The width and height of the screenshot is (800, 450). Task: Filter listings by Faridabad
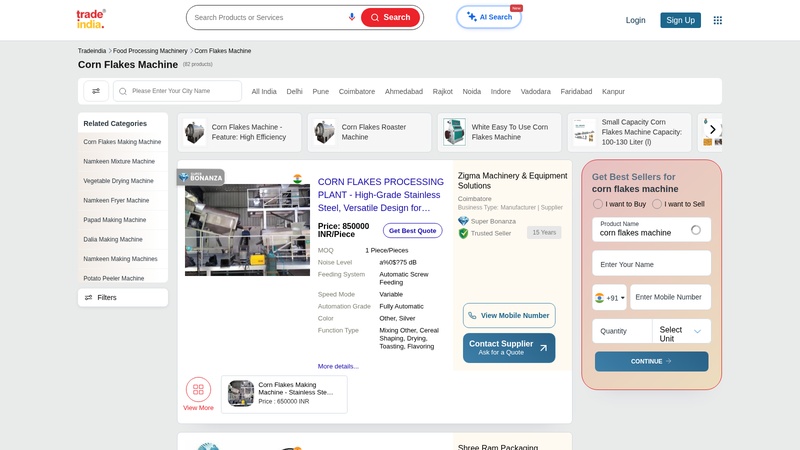pos(576,91)
